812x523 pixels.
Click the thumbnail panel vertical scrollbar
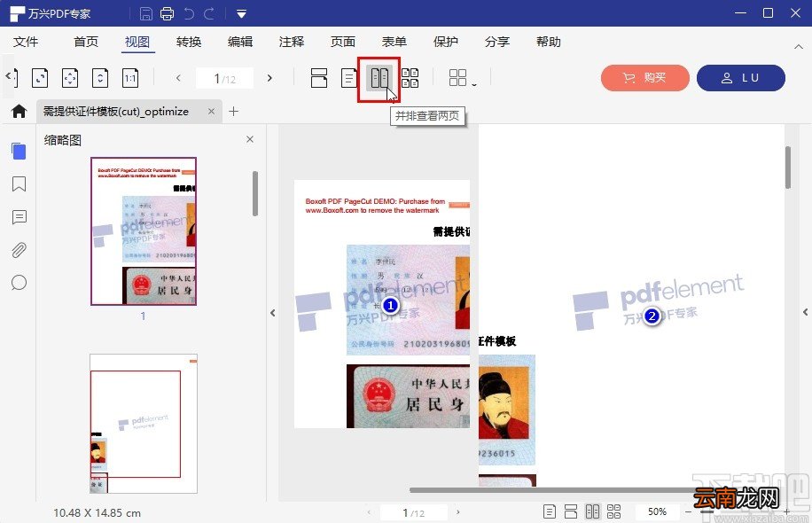[x=254, y=193]
